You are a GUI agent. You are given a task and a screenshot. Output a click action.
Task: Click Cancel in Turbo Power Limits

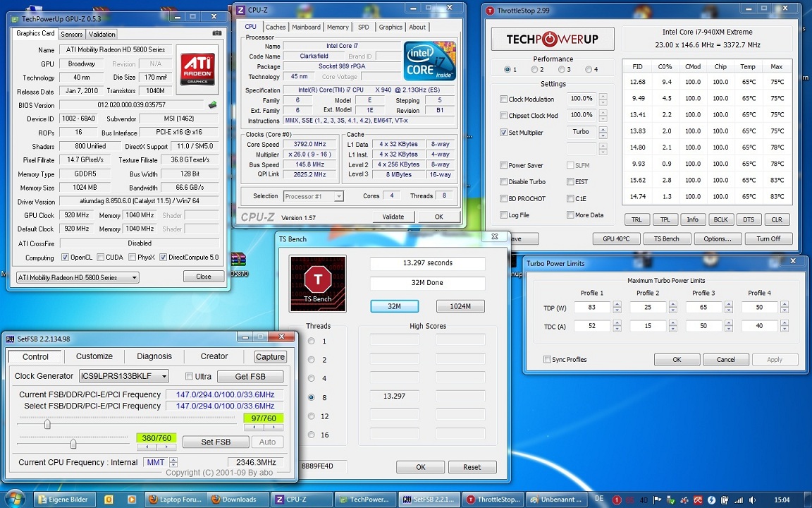[725, 359]
